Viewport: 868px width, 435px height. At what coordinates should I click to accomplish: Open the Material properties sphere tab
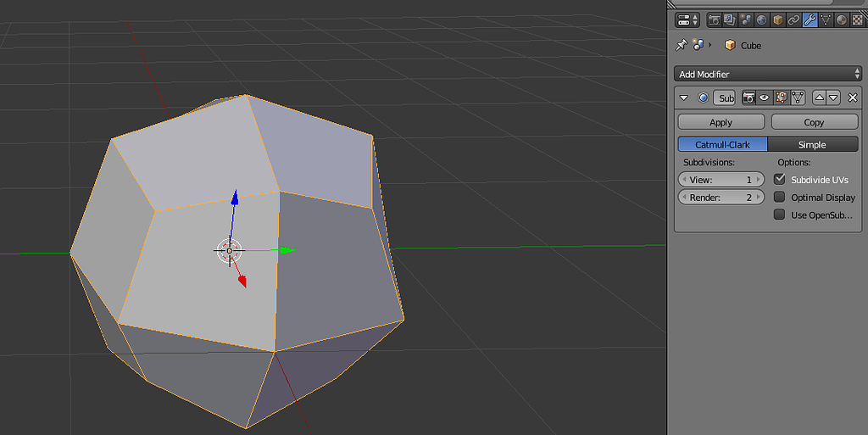click(842, 20)
